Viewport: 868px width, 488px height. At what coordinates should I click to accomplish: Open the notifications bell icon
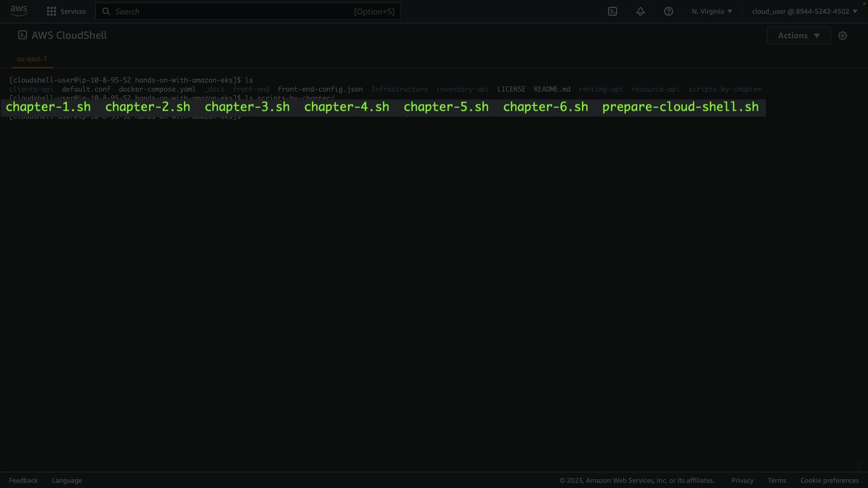(641, 11)
